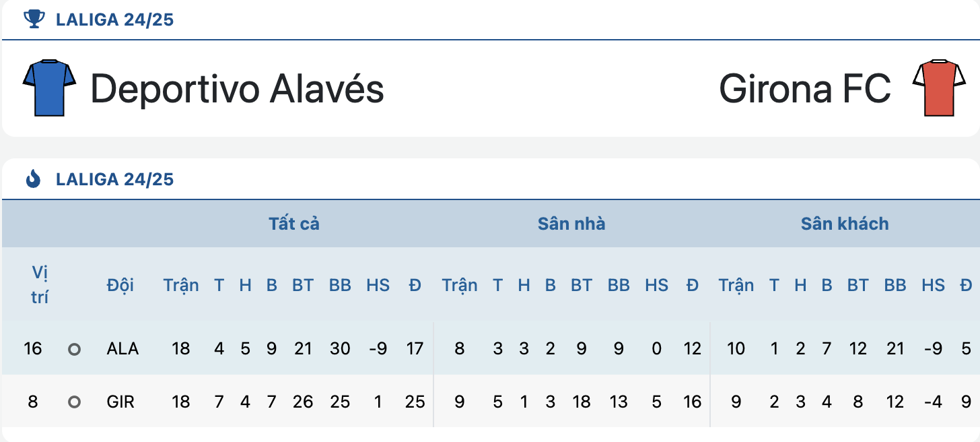This screenshot has height=442, width=980.
Task: Click the red Girona FC jersey icon
Action: coord(938,88)
